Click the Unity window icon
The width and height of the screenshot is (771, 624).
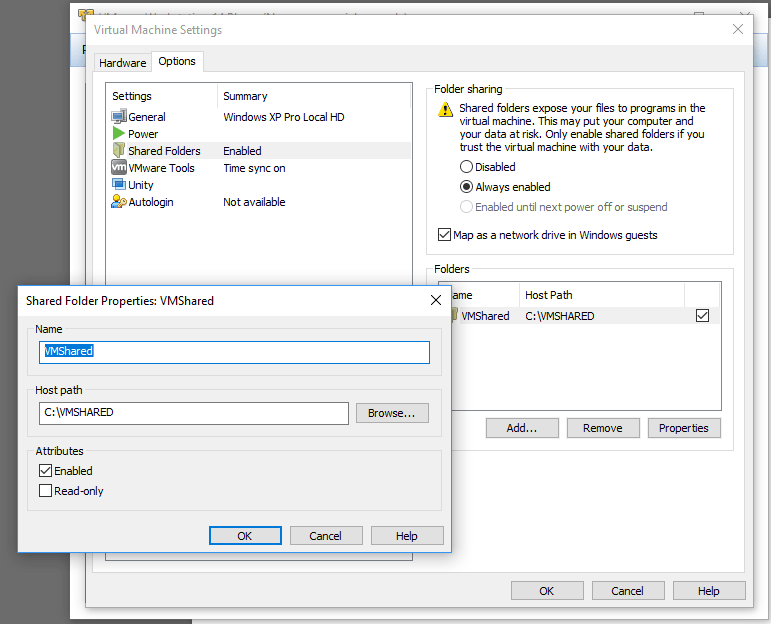[119, 184]
